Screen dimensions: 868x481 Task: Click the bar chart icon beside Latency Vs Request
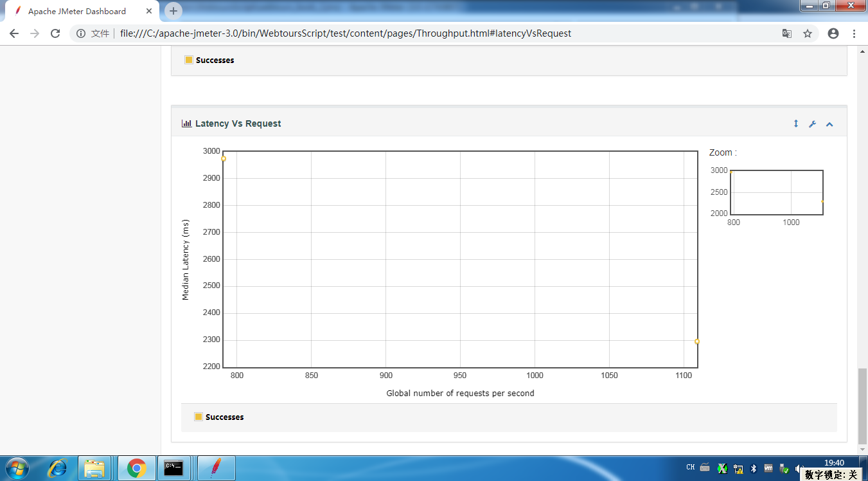coord(187,123)
